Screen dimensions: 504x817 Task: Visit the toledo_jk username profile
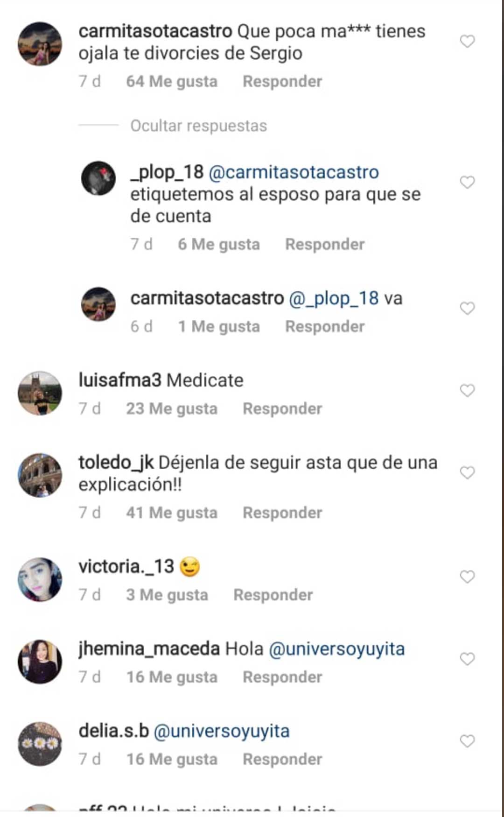[116, 463]
